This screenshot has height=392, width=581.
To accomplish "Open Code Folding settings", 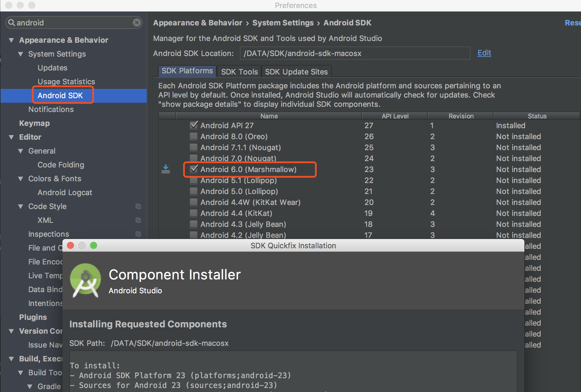I will [61, 165].
